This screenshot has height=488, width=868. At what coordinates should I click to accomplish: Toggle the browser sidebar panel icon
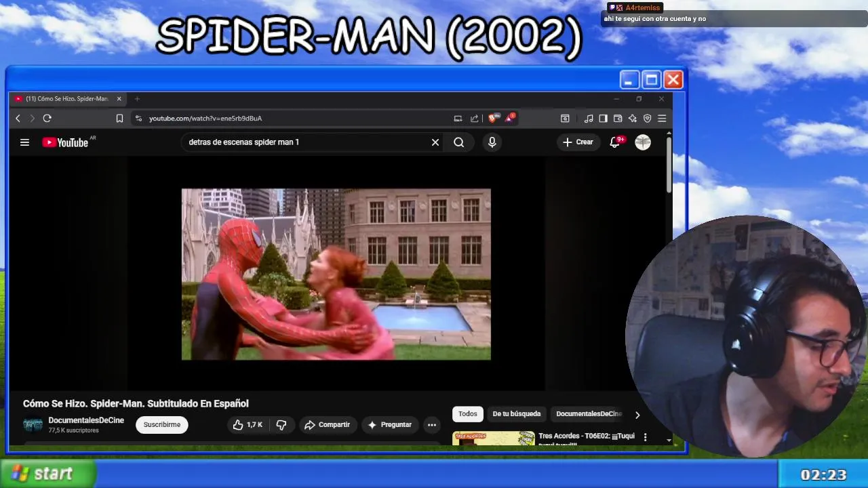tap(603, 118)
